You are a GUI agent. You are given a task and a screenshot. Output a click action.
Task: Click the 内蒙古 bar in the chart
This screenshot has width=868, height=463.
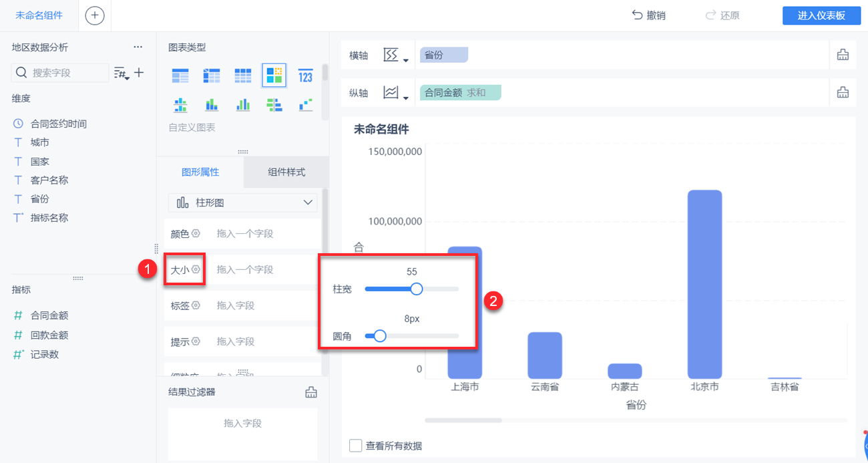(625, 371)
